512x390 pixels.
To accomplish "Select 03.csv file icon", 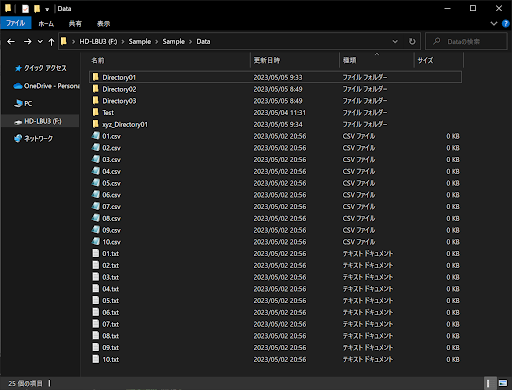I will [x=96, y=159].
